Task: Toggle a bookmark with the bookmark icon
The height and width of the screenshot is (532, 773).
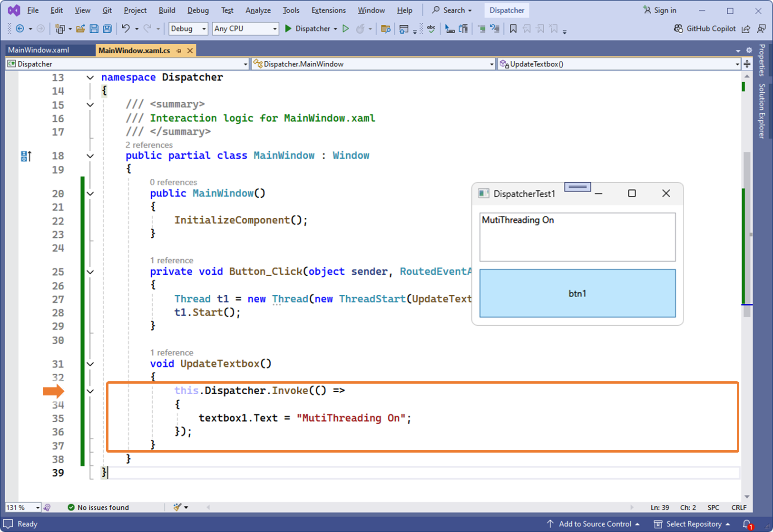Action: (513, 29)
